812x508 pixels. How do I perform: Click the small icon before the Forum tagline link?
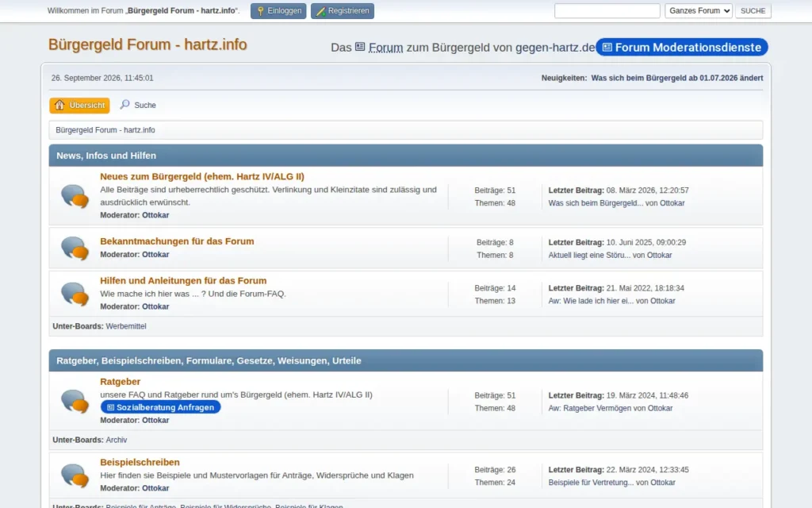coord(360,47)
